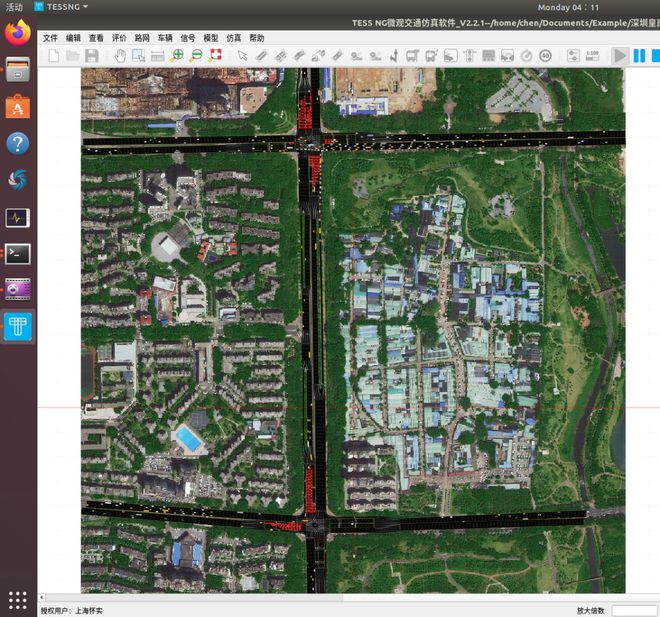Screen dimensions: 660x617
Task: Open System Monitor from the dock
Action: [x=18, y=218]
